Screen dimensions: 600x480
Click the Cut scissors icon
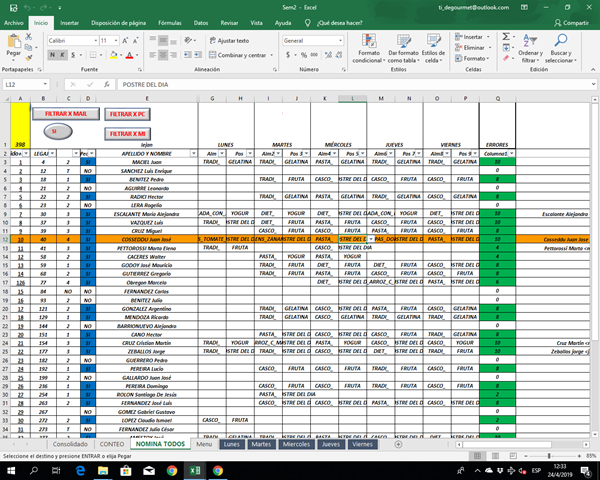coord(29,37)
